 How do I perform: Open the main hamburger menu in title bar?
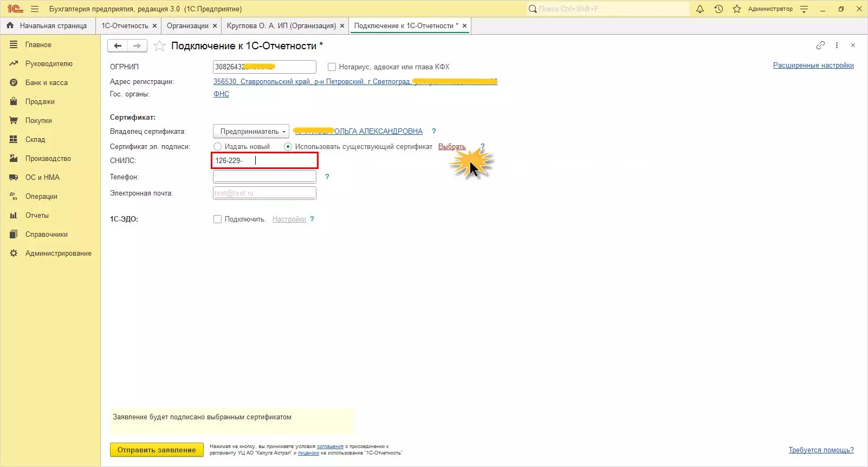click(35, 9)
